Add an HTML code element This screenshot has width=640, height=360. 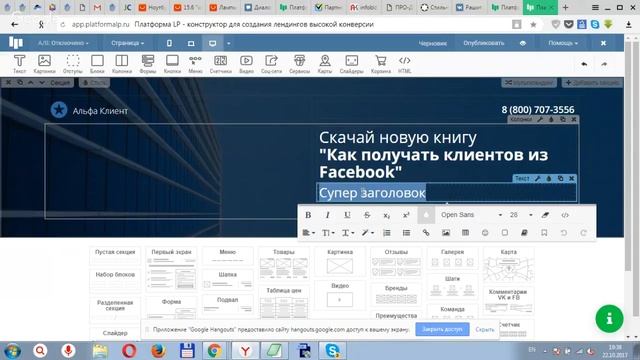[404, 64]
